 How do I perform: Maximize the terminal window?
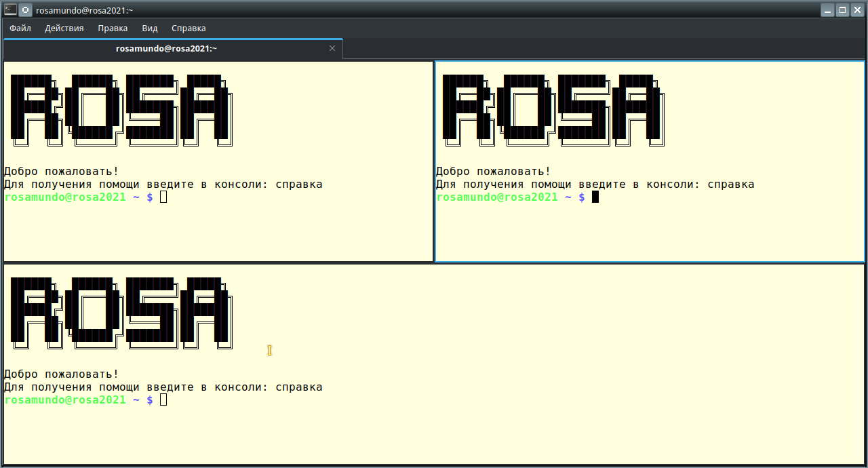(843, 10)
